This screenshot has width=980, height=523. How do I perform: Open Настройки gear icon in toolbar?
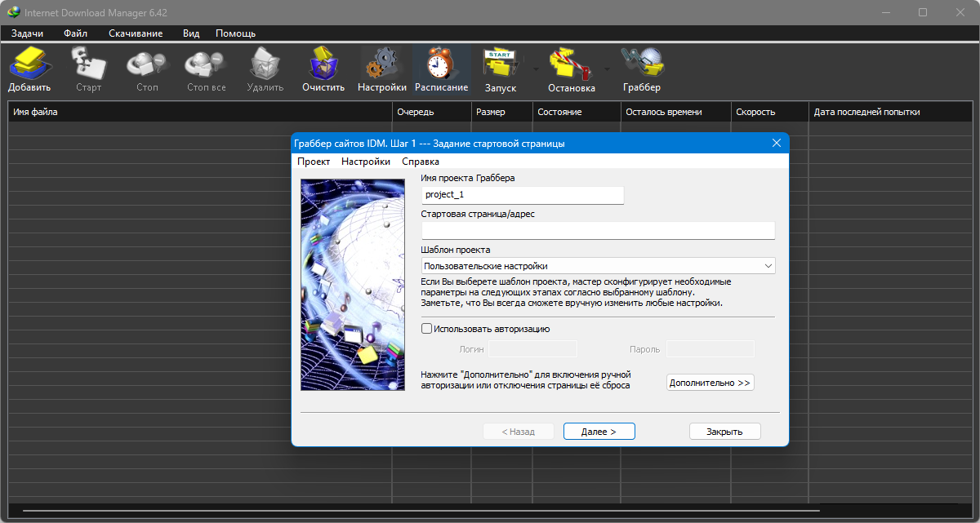tap(381, 69)
